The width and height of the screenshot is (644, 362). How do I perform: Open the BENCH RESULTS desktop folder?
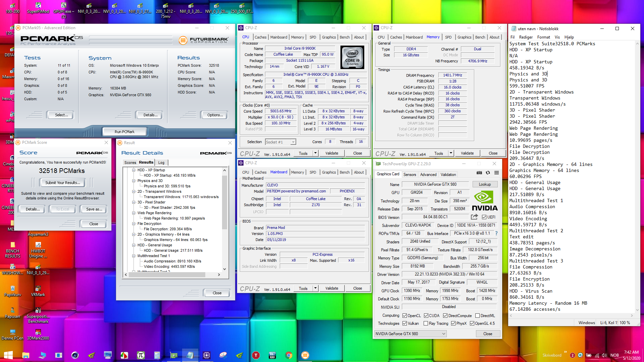[x=12, y=250]
